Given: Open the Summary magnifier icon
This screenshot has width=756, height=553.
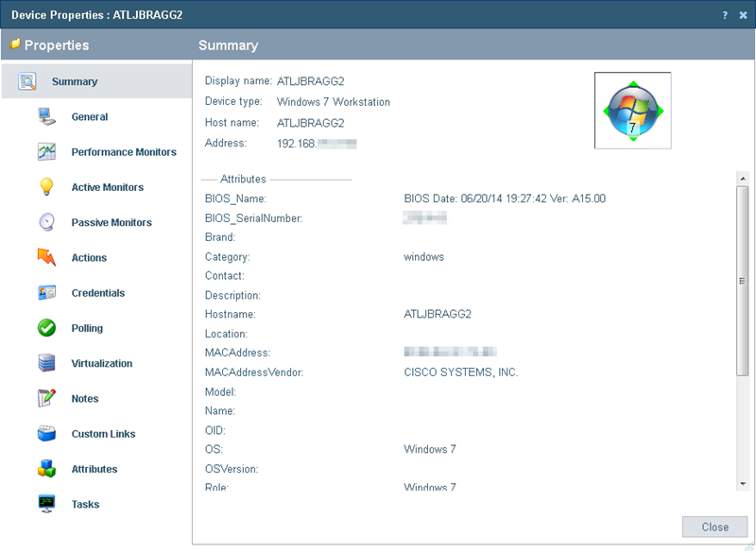Looking at the screenshot, I should [x=27, y=81].
